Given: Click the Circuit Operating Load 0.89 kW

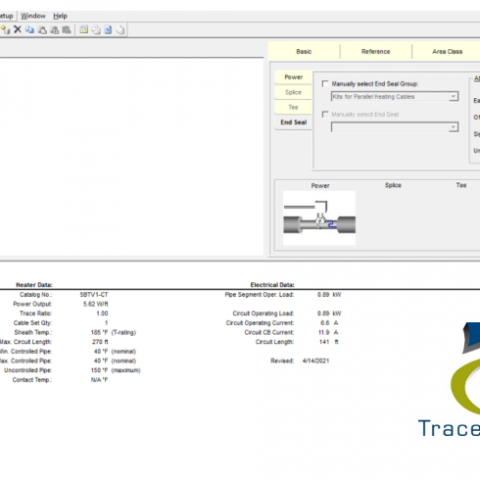Looking at the screenshot, I should [x=329, y=313].
